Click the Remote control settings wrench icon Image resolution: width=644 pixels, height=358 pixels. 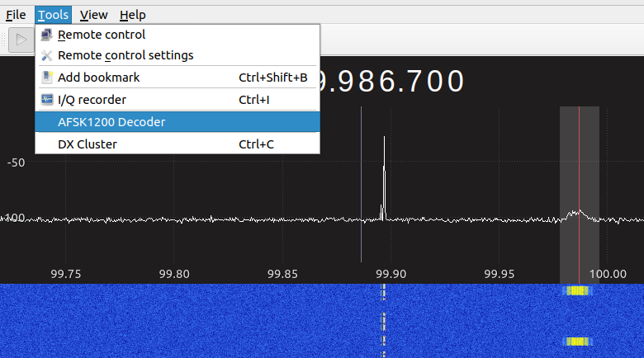tap(47, 55)
